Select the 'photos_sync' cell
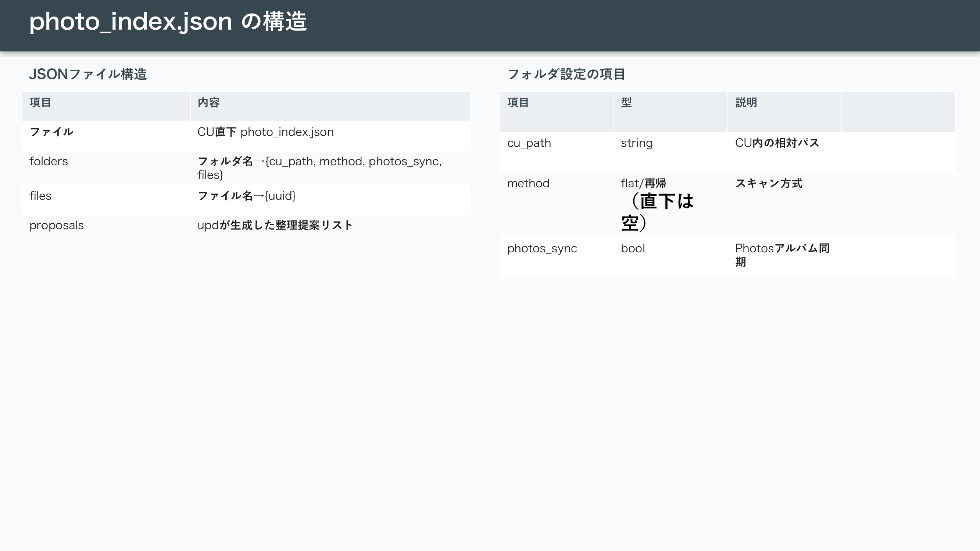 [x=542, y=248]
